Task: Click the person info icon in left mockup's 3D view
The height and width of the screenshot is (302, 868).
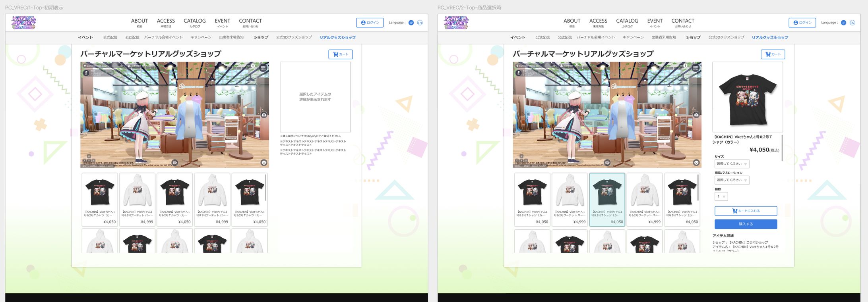Action: tap(253, 66)
